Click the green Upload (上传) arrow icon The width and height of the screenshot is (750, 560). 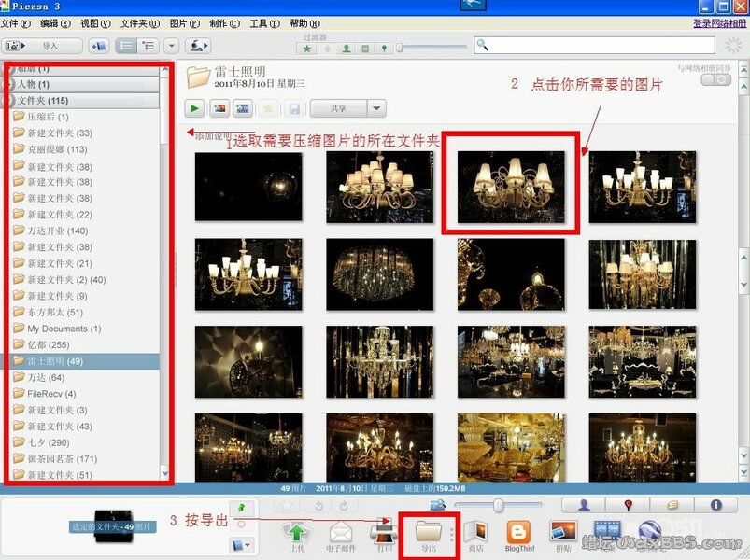(x=295, y=534)
